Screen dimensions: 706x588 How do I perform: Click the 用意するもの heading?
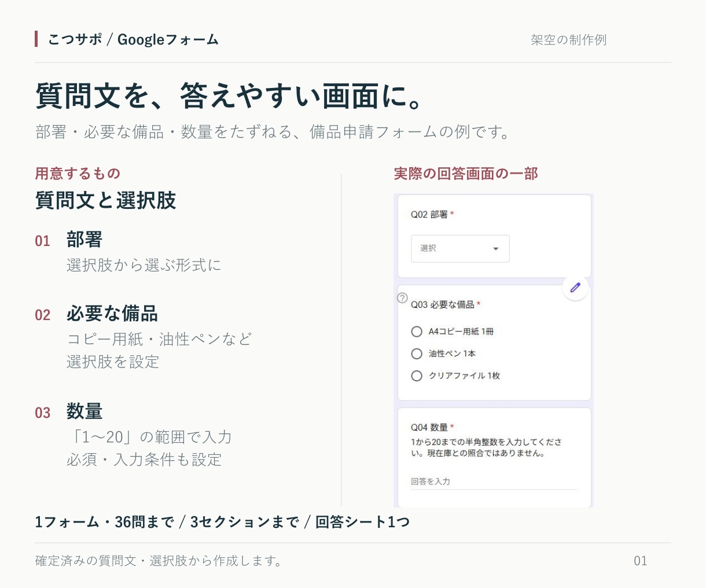[x=78, y=173]
